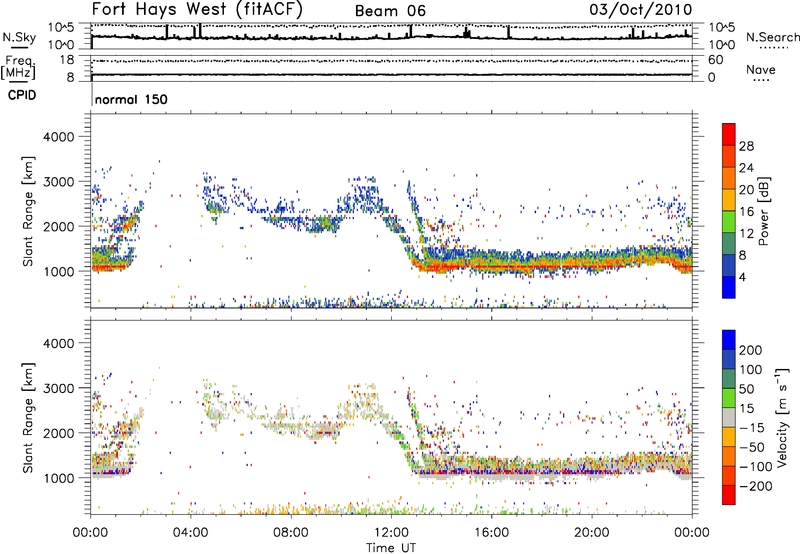Viewport: 800px width, 554px height.
Task: Click the '60' Nave axis value
Action: tap(715, 60)
